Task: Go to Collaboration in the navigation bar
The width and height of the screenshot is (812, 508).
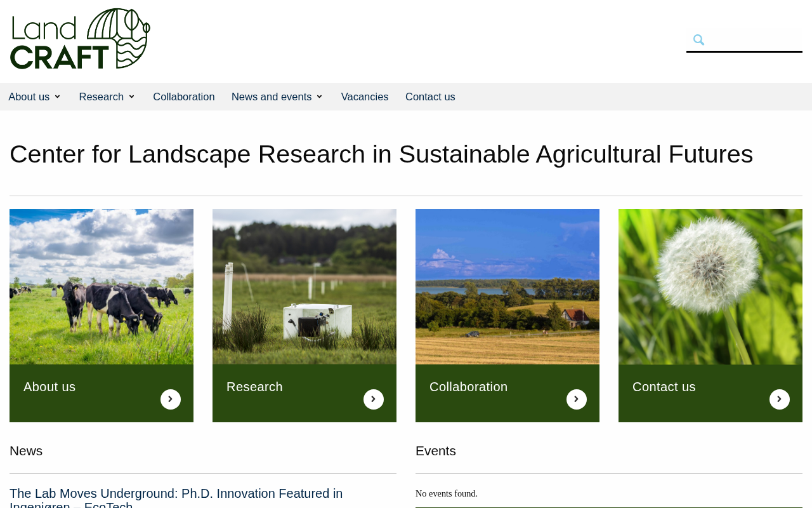Action: point(184,97)
